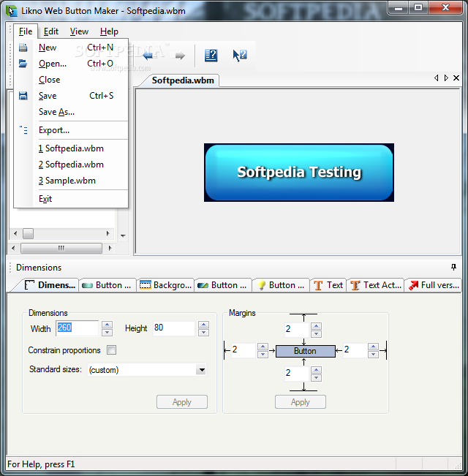The height and width of the screenshot is (476, 468).
Task: Choose Exit from the File menu
Action: (x=71, y=199)
